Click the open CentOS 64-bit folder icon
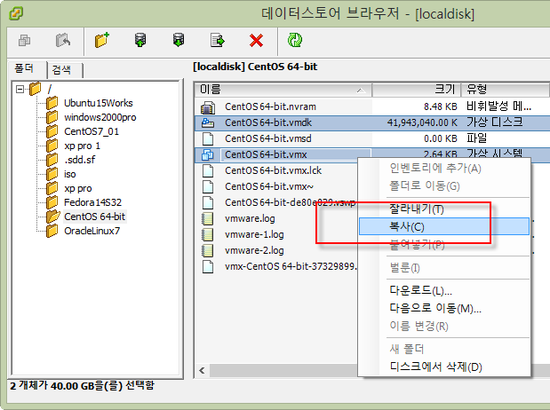The width and height of the screenshot is (550, 410). [53, 216]
